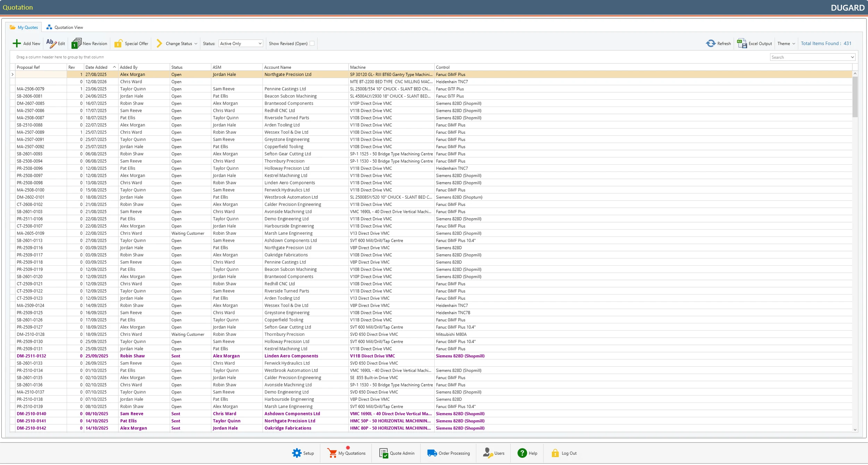This screenshot has width=868, height=465.
Task: Open Help via the question mark icon
Action: click(x=522, y=453)
